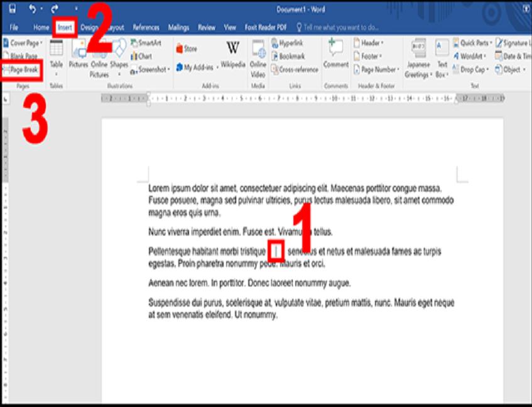532x407 pixels.
Task: Open My Add-ins
Action: (x=197, y=67)
